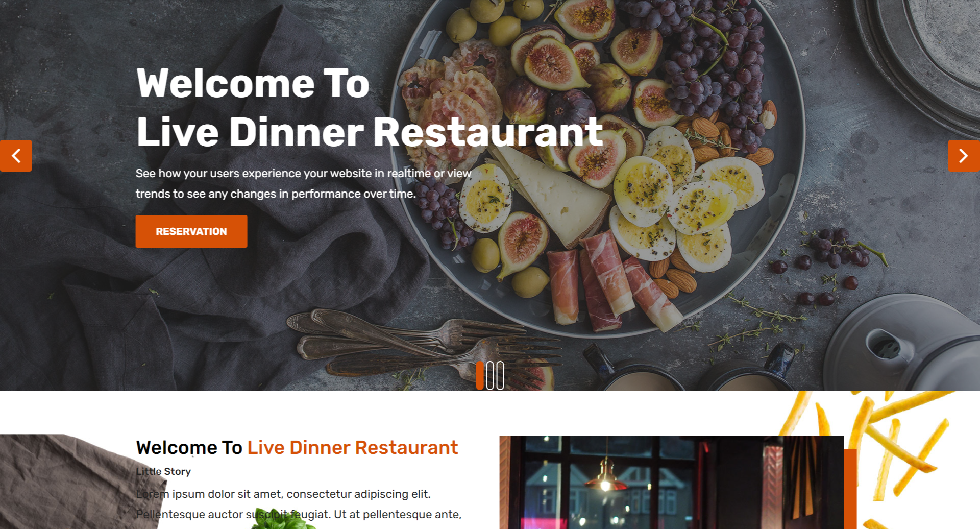Click 'Live Dinner Restaurant' white hero title

(x=370, y=132)
